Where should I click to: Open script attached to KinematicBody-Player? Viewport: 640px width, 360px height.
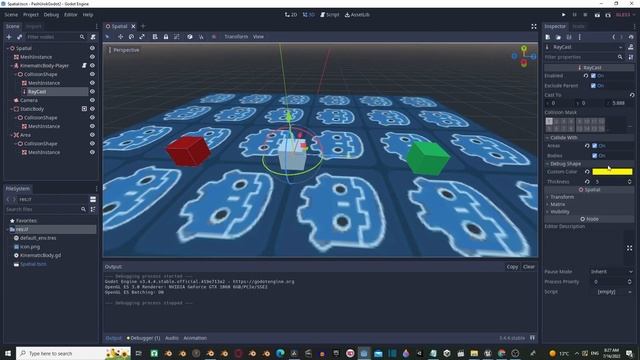click(84, 65)
